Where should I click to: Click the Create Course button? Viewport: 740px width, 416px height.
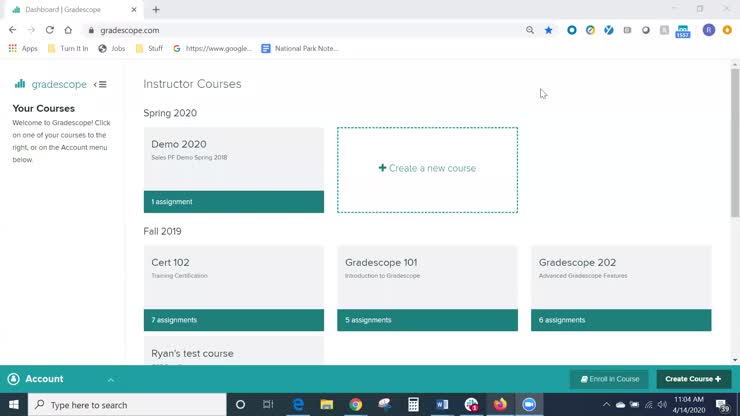693,379
